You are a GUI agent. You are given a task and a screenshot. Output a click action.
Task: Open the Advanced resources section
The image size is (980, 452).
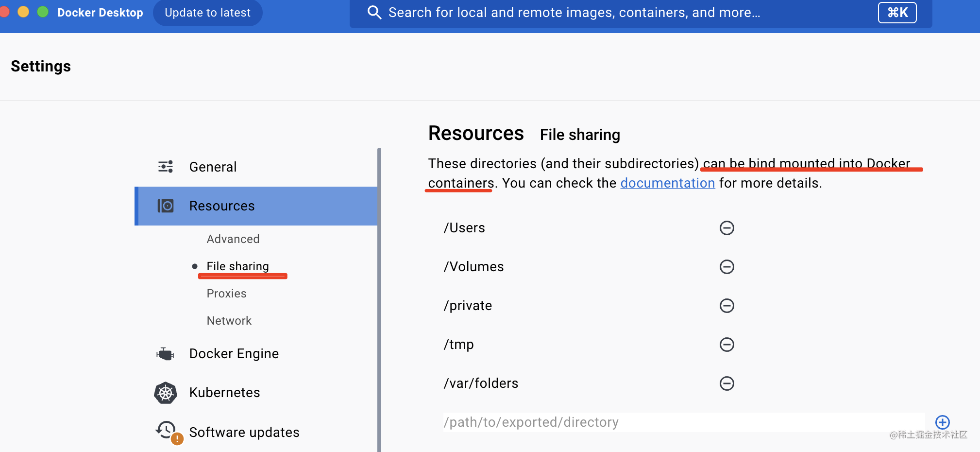[233, 239]
